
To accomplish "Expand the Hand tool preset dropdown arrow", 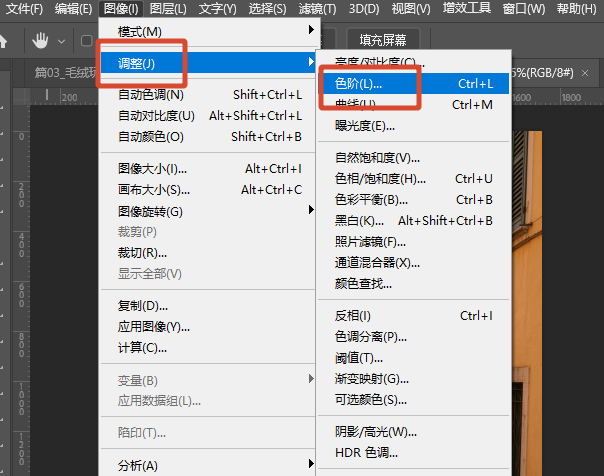I will point(61,41).
